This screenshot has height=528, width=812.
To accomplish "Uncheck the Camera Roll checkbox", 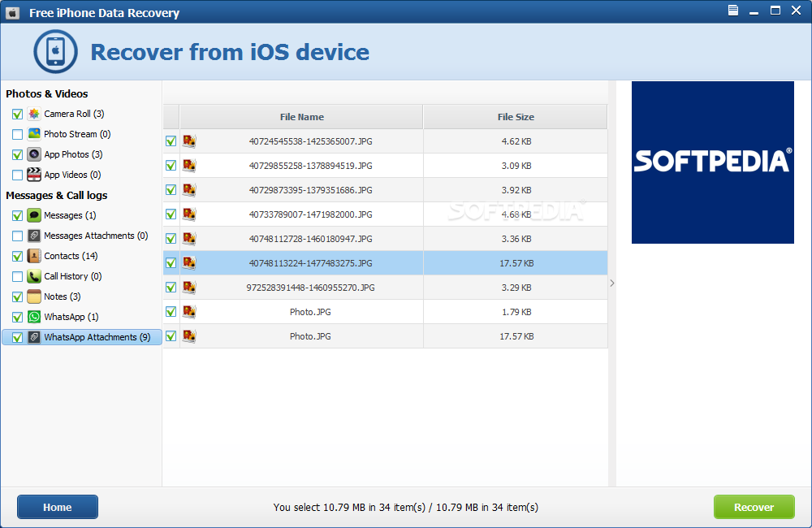I will tap(17, 114).
